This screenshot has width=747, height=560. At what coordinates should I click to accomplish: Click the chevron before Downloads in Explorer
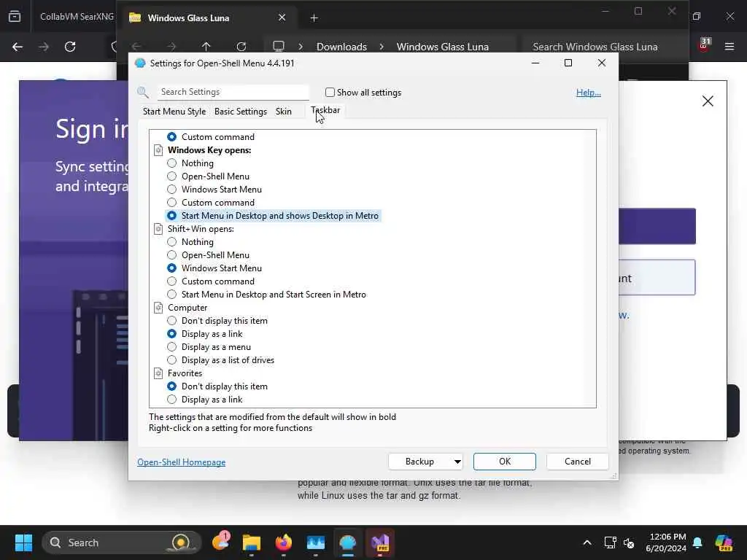point(301,47)
